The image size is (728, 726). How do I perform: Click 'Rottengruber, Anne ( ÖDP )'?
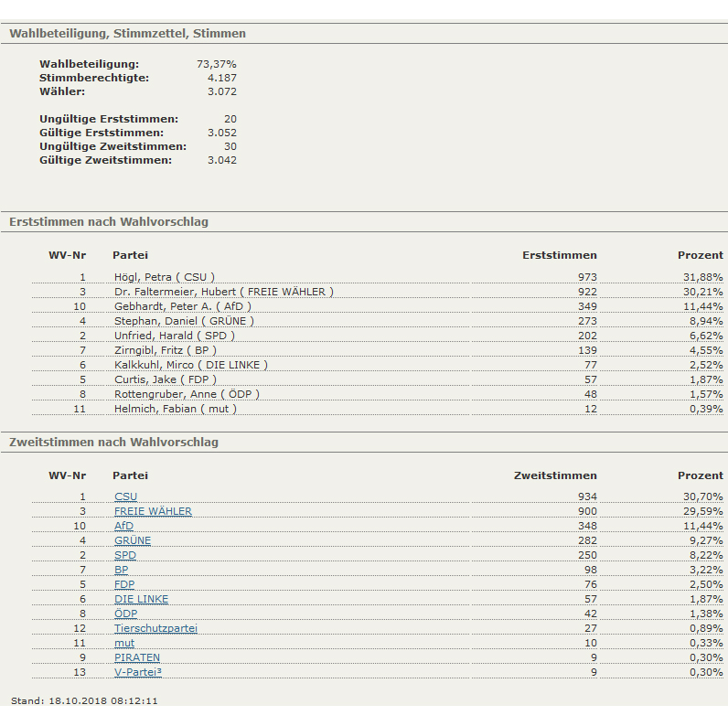(187, 394)
